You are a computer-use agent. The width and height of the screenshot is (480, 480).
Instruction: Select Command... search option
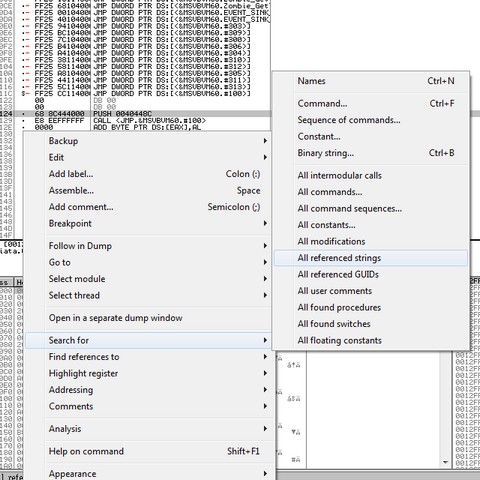[371, 103]
